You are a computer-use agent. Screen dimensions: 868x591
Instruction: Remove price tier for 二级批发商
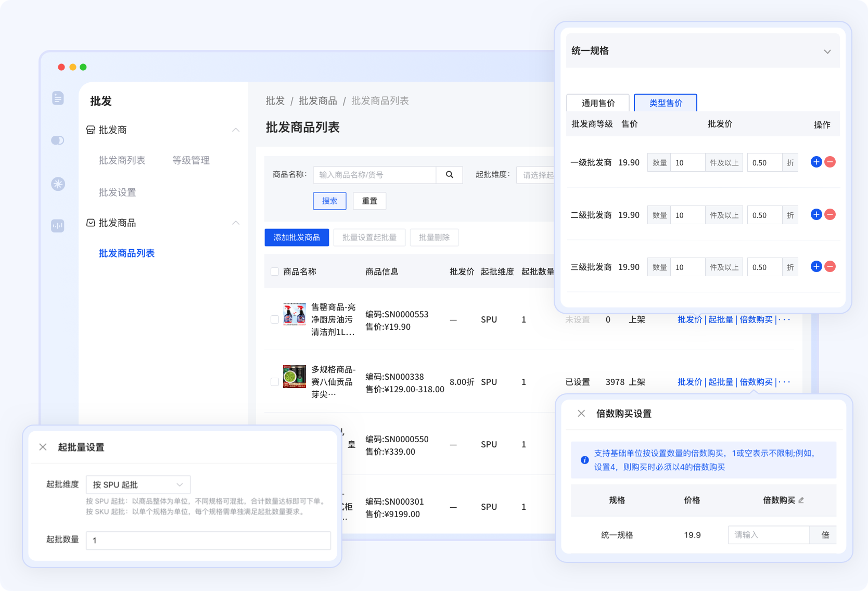(x=830, y=214)
